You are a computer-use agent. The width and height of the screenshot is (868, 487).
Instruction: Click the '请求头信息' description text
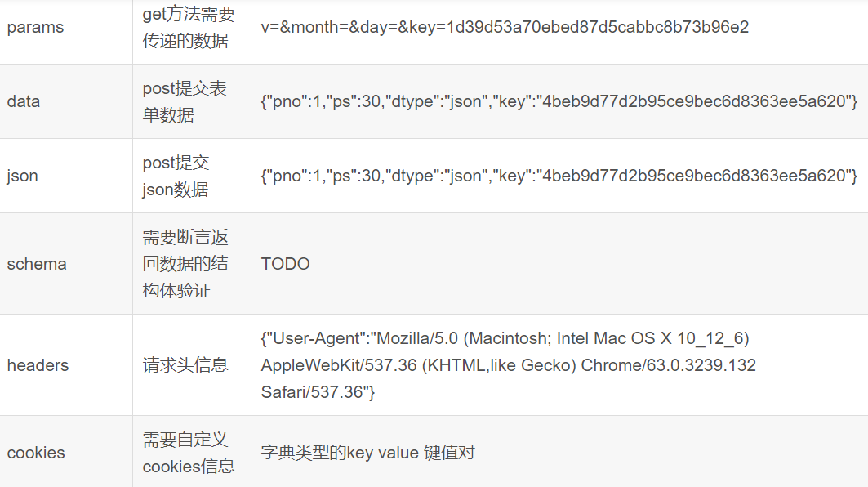(x=185, y=365)
